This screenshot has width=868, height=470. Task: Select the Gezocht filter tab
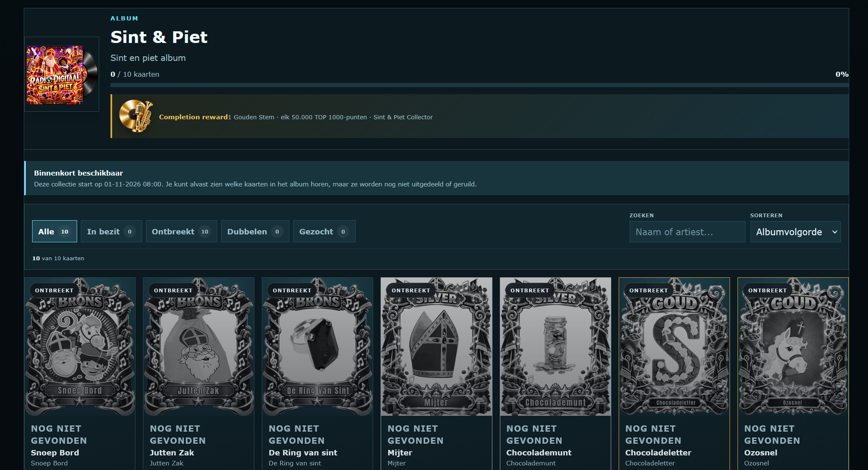[324, 231]
